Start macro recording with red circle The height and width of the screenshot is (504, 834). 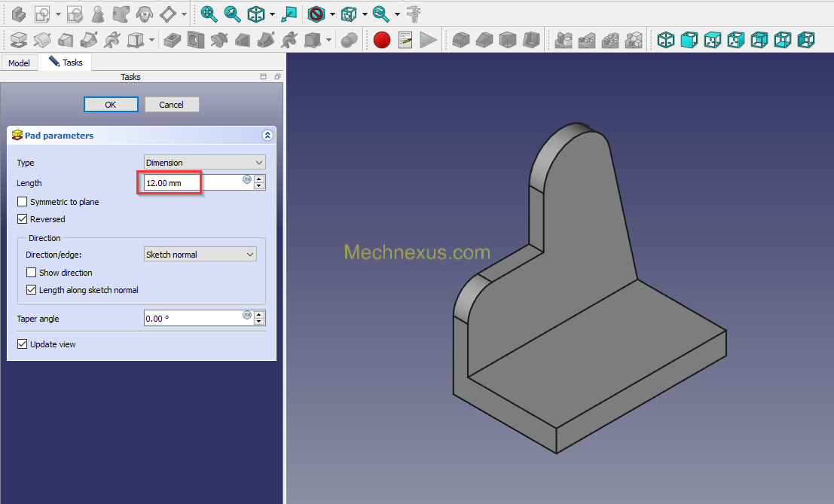coord(382,41)
